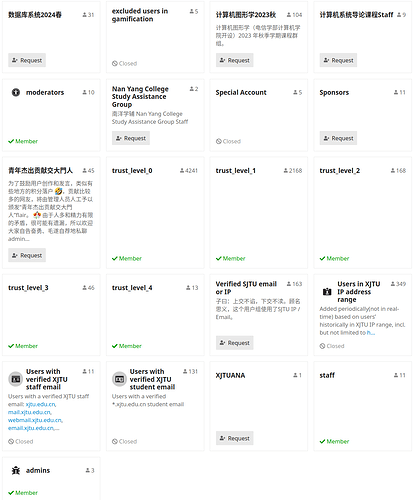This screenshot has width=414, height=500.
Task: Click the moderators group shield icon
Action: (16, 92)
